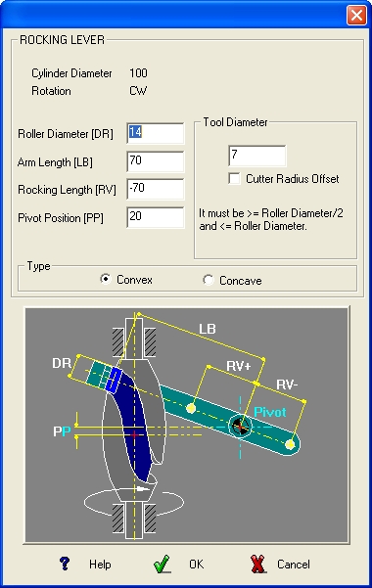Screen dimensions: 372x588
Task: Dismiss the dialog via the Cancel label
Action: [294, 565]
